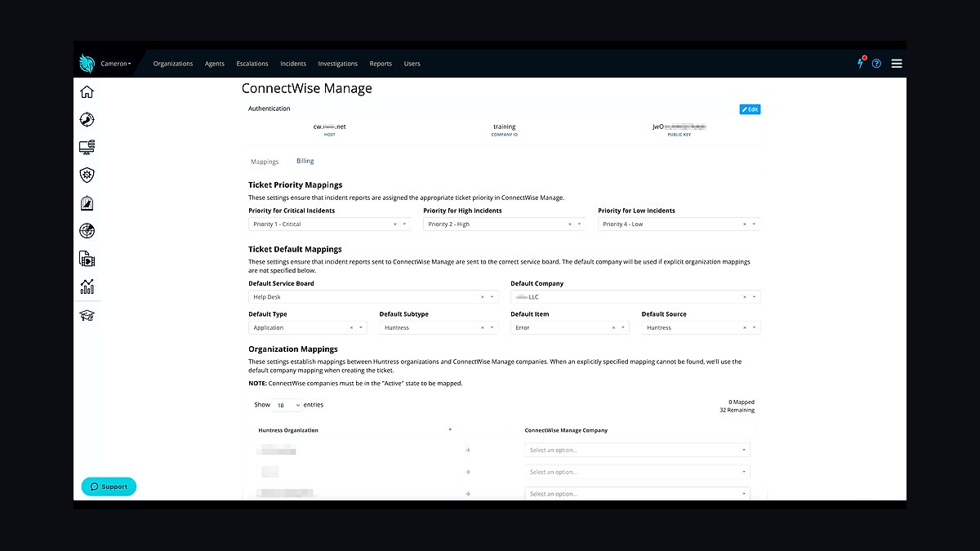Clear the Priority 4 - Low selection

click(x=745, y=224)
